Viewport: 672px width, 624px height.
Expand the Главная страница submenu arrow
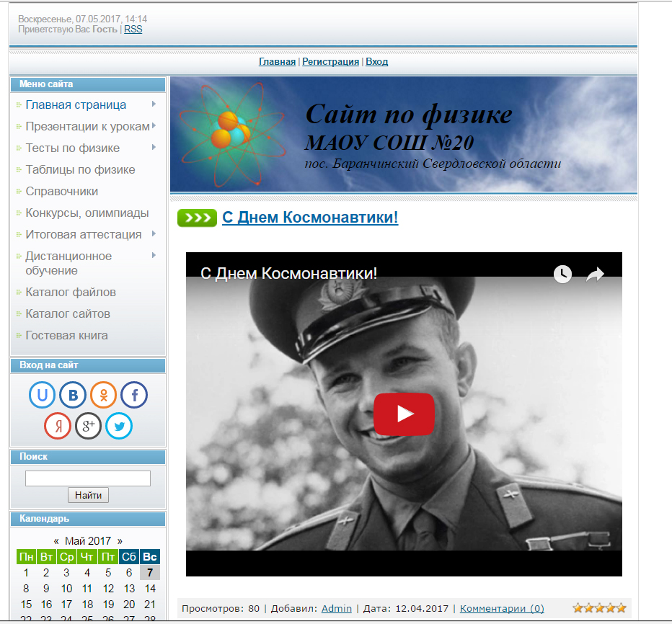pos(154,104)
